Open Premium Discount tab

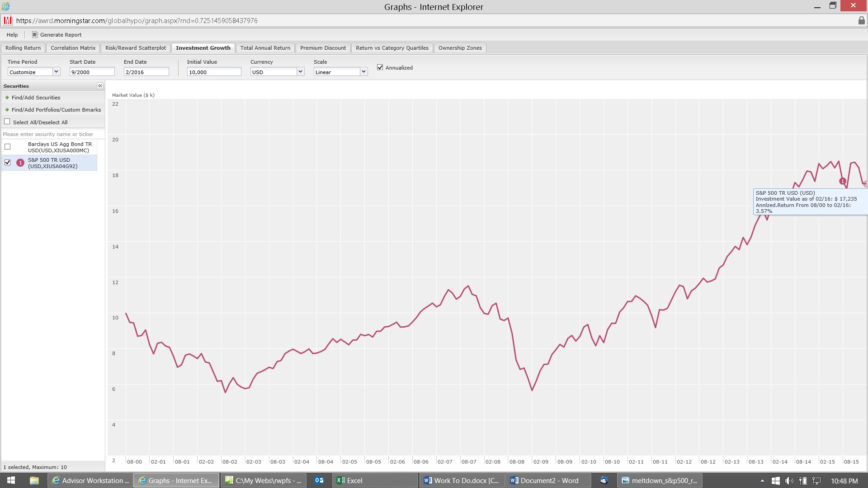pyautogui.click(x=323, y=48)
